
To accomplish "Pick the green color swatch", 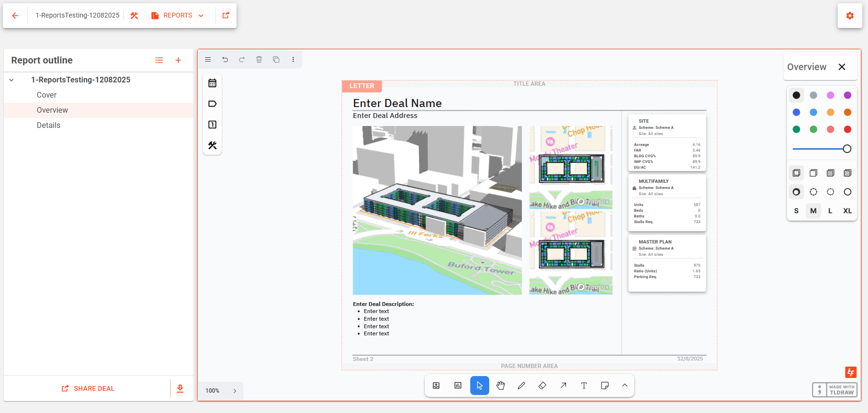I will tap(796, 129).
